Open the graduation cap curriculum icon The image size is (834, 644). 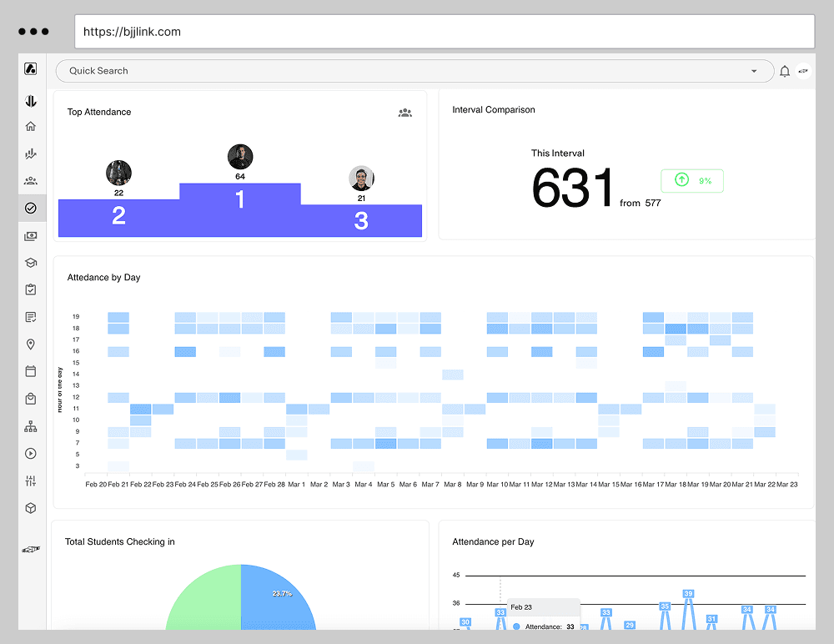pyautogui.click(x=31, y=262)
